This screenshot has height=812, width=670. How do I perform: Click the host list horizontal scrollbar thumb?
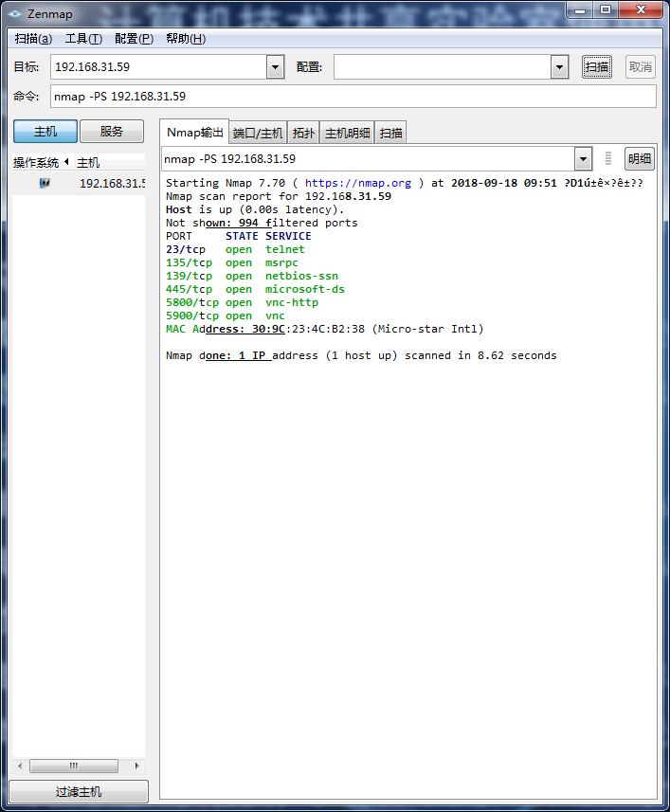coord(74,766)
